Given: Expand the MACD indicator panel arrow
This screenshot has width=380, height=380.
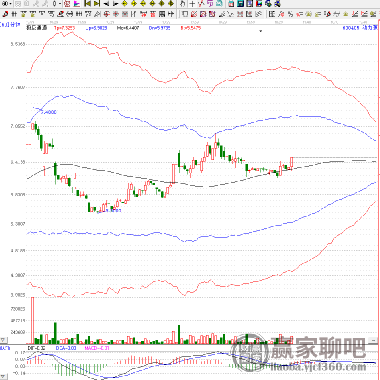Looking at the screenshot, I should click(x=3, y=377).
